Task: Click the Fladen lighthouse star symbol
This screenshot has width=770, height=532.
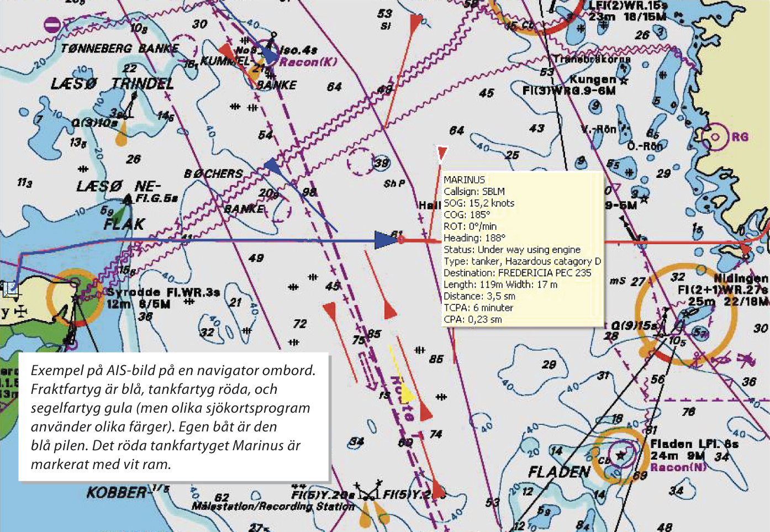Action: (621, 455)
